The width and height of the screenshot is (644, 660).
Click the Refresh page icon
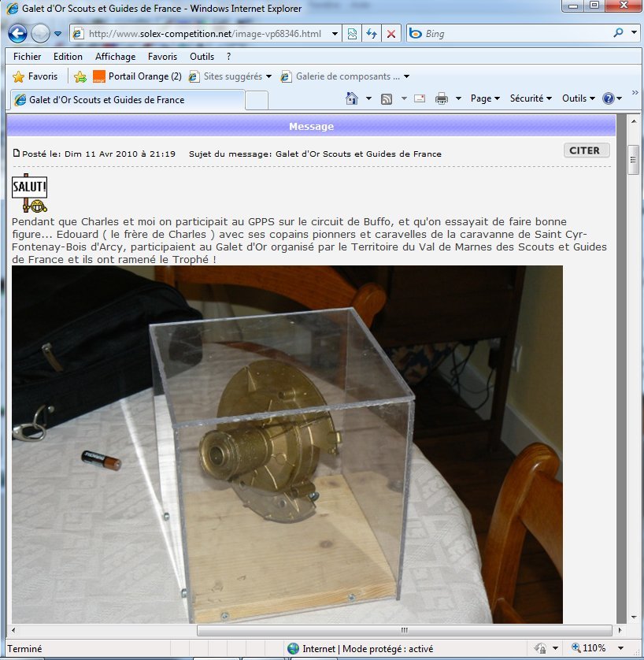[x=372, y=34]
